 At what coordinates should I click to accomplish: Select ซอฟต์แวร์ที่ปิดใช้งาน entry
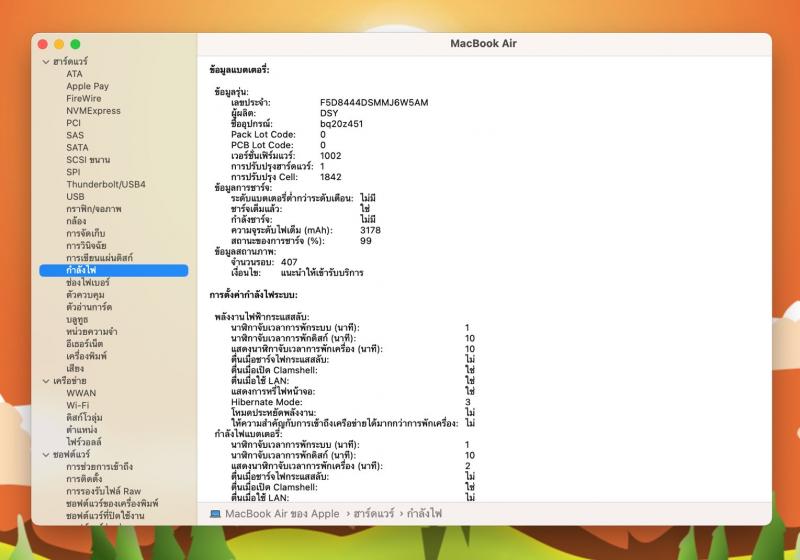pyautogui.click(x=105, y=516)
